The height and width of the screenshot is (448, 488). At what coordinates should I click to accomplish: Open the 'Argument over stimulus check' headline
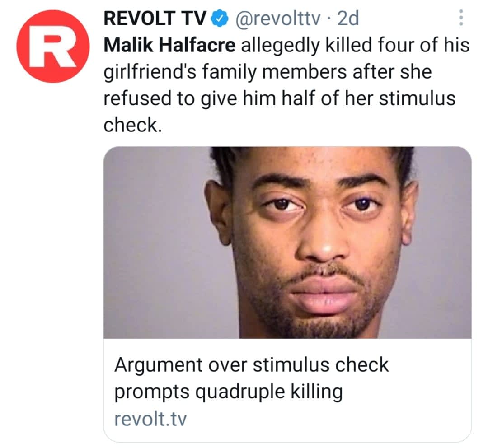pos(252,364)
